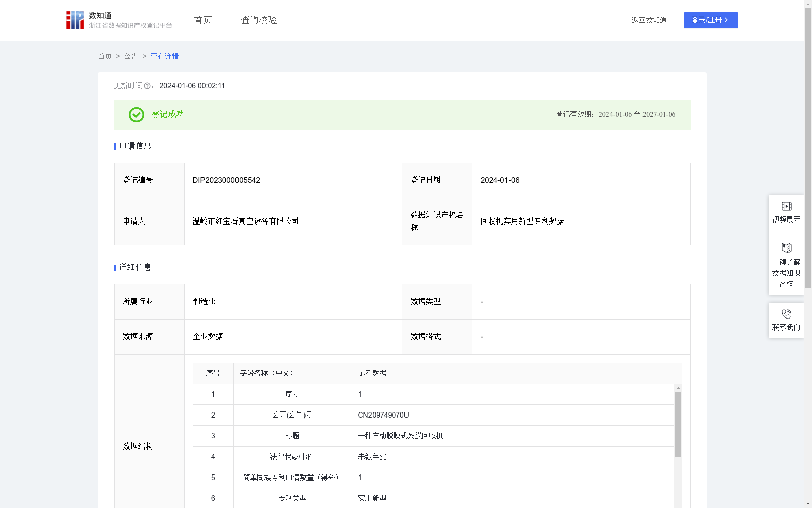The height and width of the screenshot is (508, 812).
Task: Select the 制造业 industry value
Action: pos(204,302)
